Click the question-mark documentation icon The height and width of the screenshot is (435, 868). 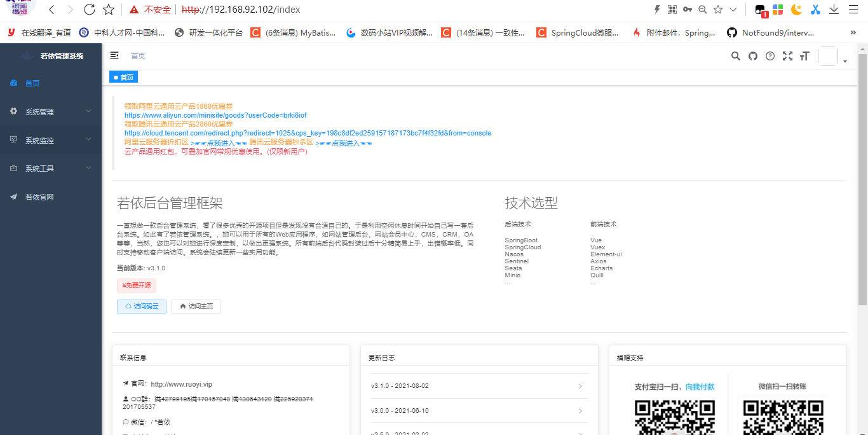point(770,56)
